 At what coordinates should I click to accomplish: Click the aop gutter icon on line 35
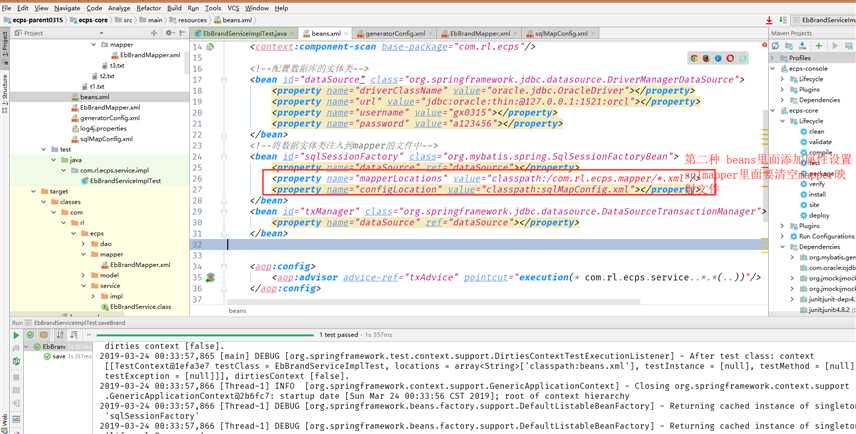point(210,277)
